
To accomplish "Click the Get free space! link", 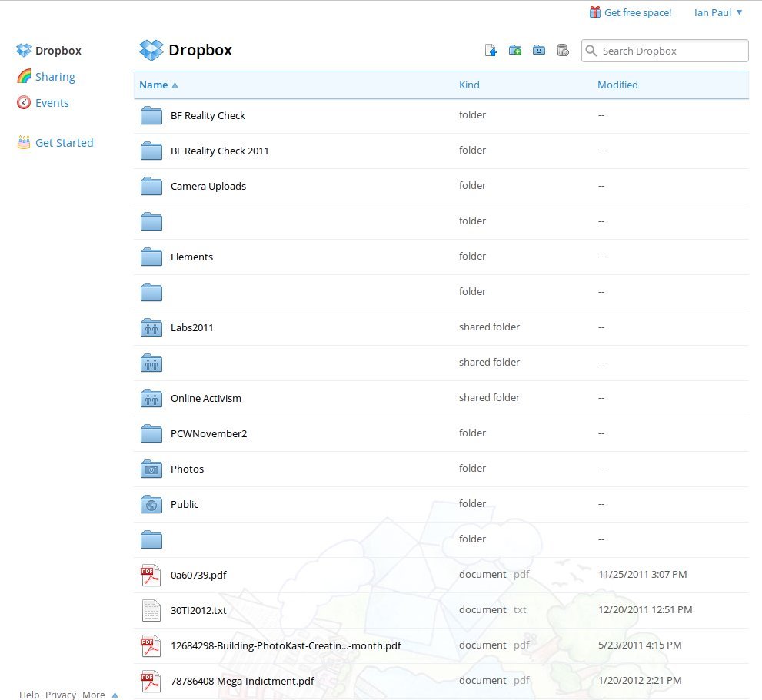I will pos(637,12).
